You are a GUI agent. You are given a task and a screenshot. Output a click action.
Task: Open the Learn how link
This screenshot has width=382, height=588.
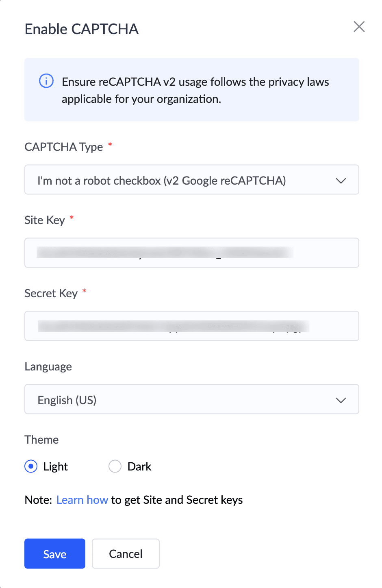82,500
